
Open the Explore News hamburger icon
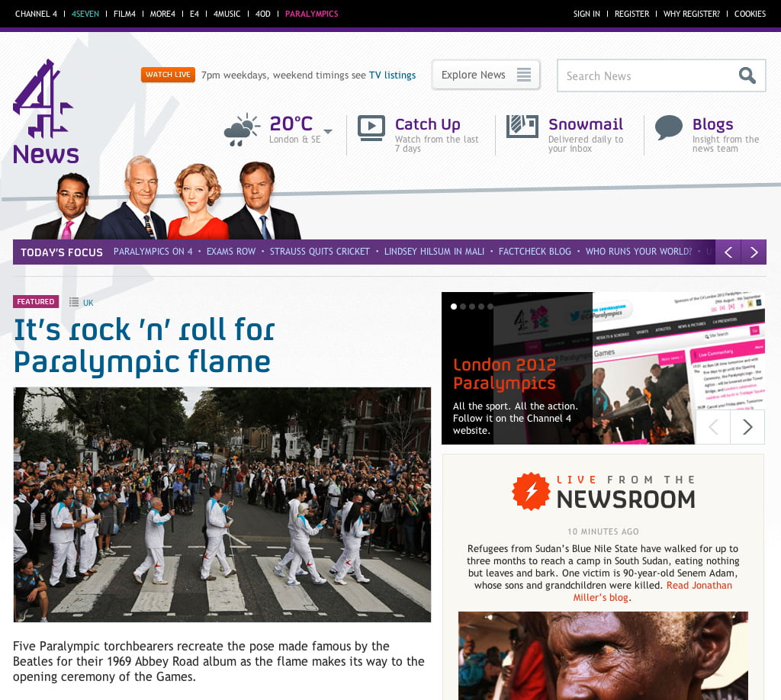point(524,75)
